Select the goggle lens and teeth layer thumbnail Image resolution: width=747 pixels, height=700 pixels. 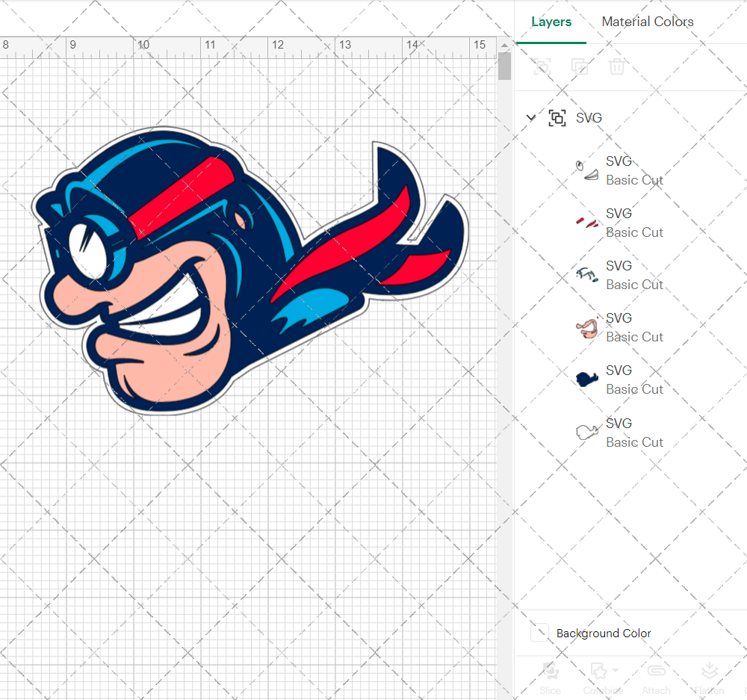587,170
